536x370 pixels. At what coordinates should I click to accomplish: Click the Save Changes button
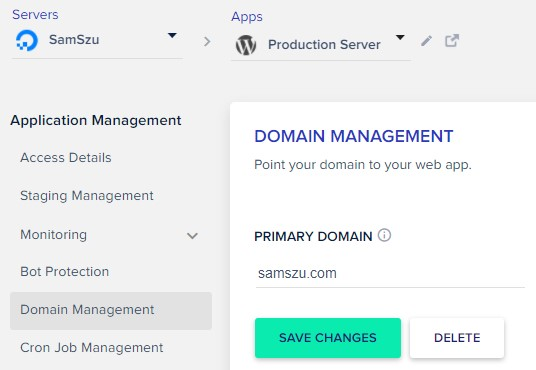328,338
